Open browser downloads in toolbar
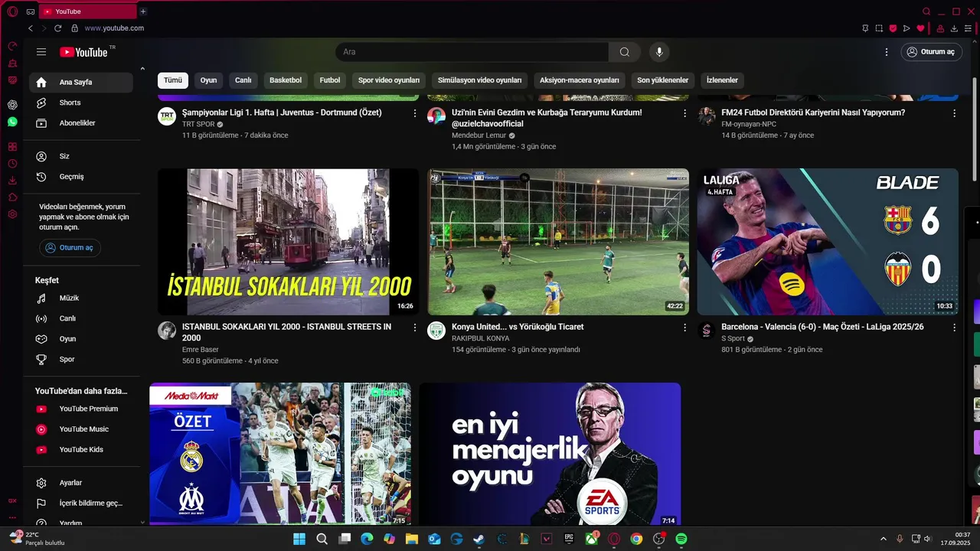980x551 pixels. pyautogui.click(x=954, y=28)
